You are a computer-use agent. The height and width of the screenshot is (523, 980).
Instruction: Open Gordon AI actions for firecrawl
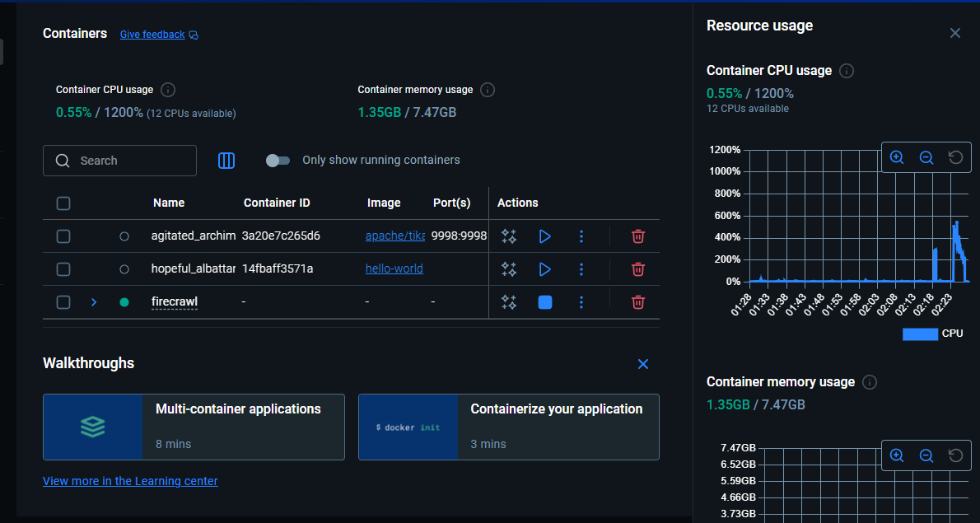pyautogui.click(x=509, y=302)
